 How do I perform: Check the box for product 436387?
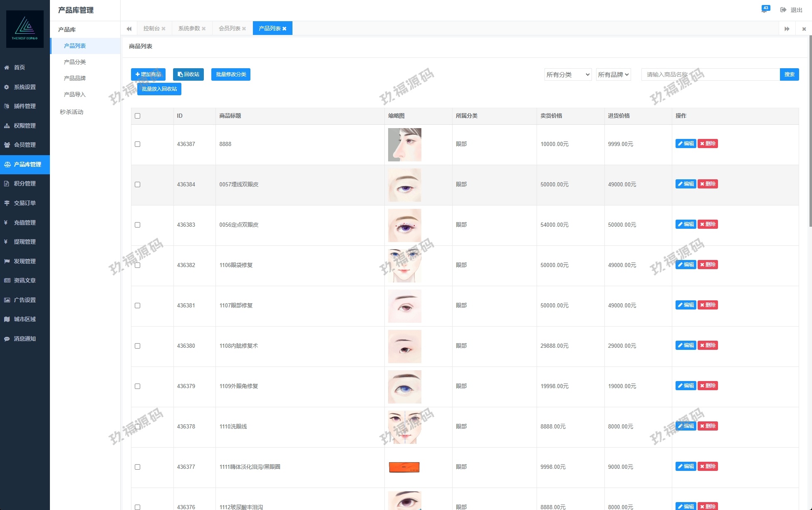138,144
